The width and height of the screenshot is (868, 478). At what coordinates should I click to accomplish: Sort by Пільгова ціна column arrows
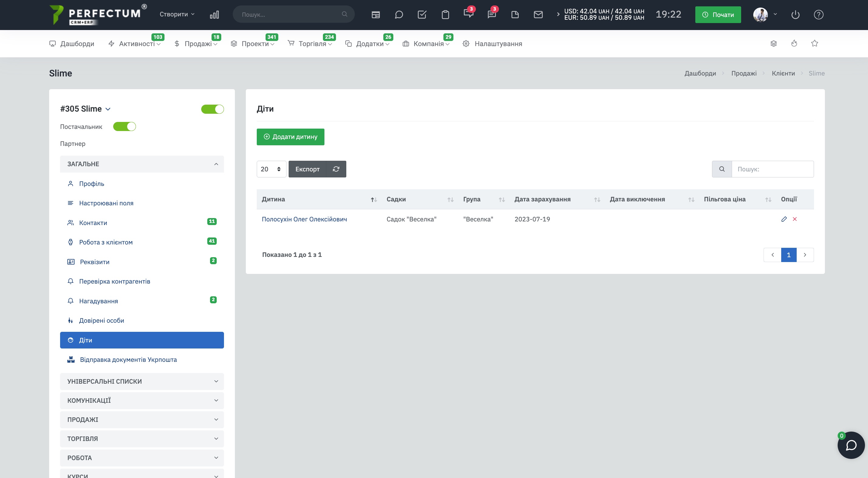click(x=768, y=200)
